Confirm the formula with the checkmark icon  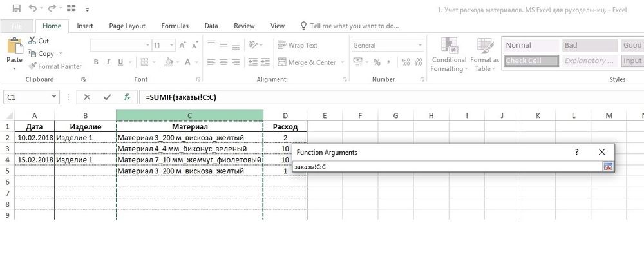point(107,97)
